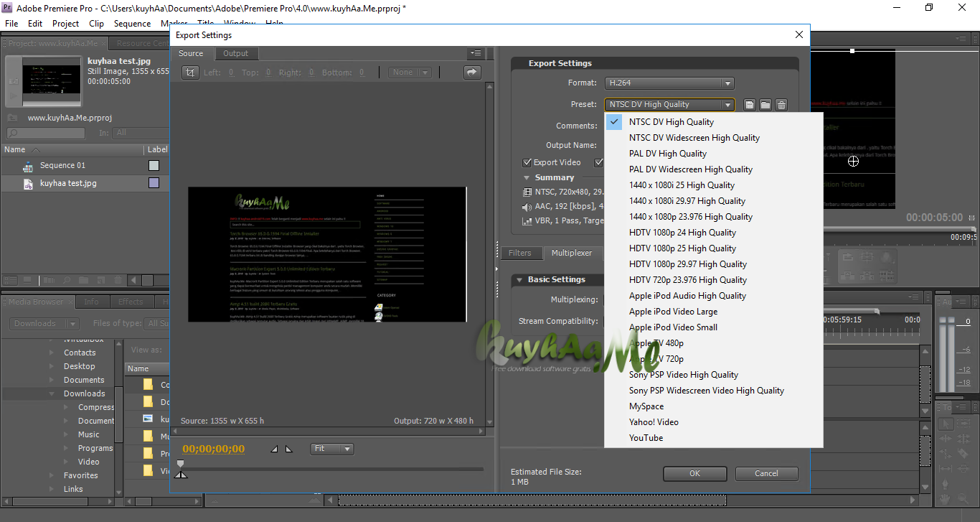Open the Format H.264 dropdown
The height and width of the screenshot is (522, 980).
[669, 83]
